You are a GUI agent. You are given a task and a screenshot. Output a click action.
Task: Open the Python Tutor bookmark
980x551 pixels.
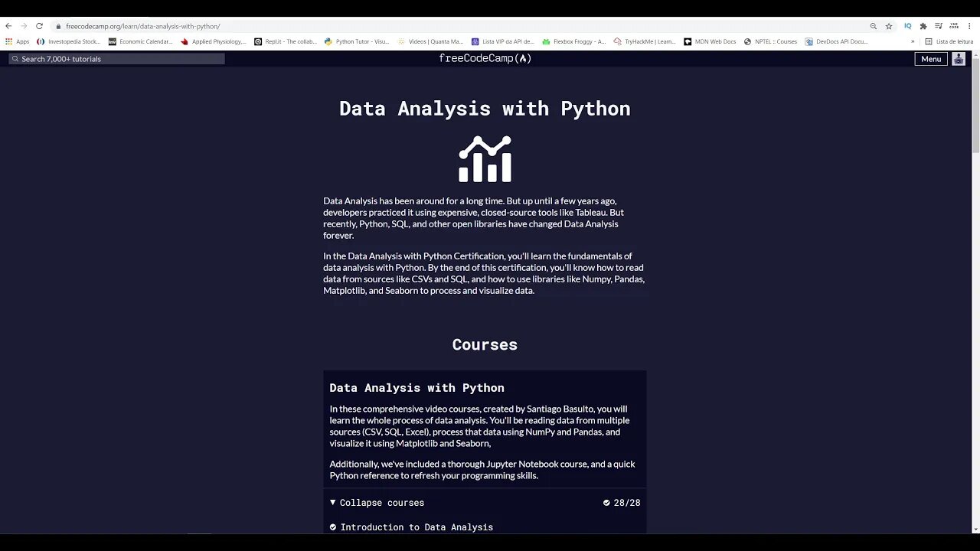357,41
